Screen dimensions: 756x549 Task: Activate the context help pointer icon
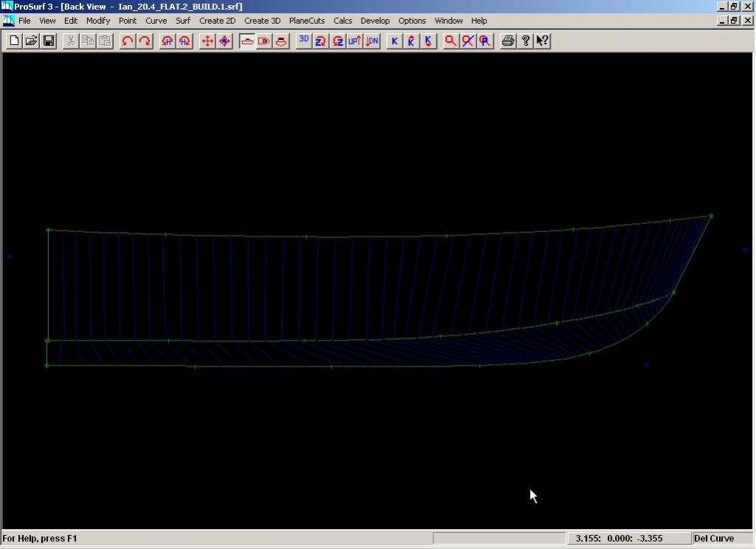(543, 41)
